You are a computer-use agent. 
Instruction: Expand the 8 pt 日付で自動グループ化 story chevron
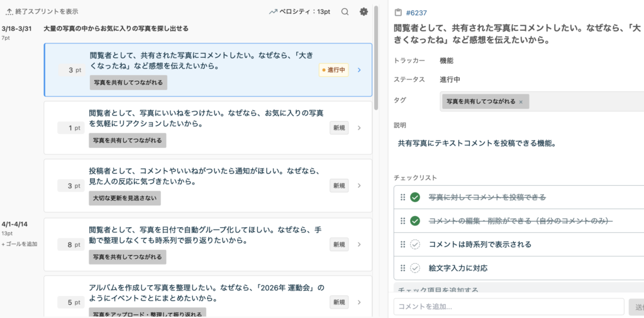[x=359, y=244]
